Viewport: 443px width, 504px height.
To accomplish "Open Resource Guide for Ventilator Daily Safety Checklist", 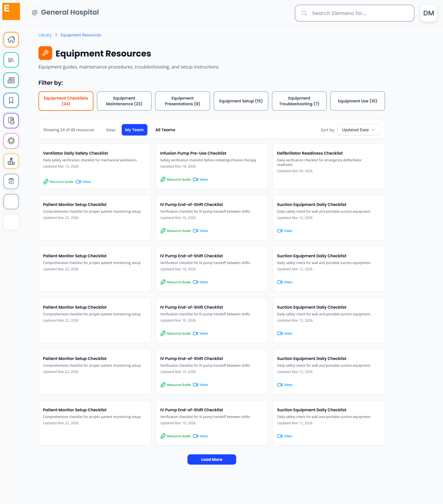I will point(58,182).
